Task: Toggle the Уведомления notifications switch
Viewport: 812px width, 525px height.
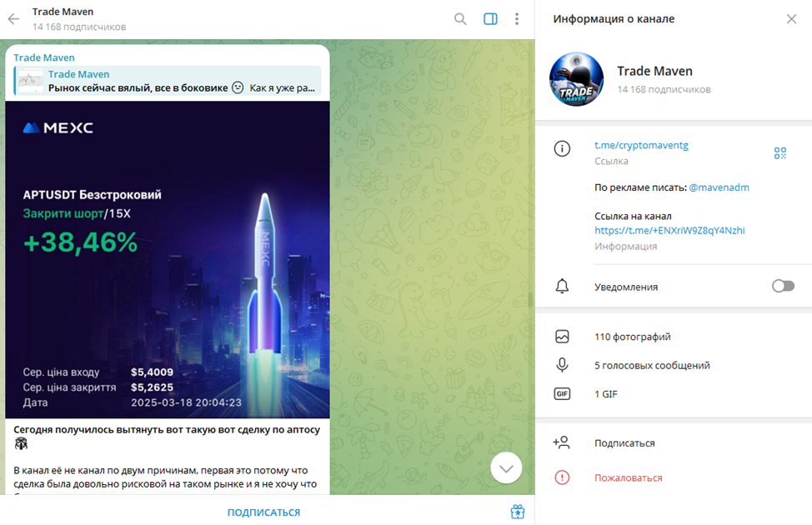Action: tap(783, 286)
